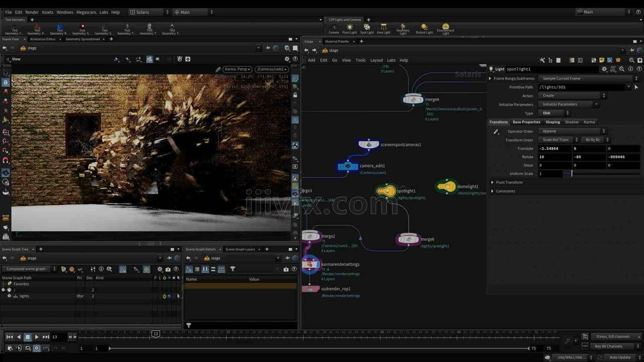Switch to the Shaping tab

coord(553,122)
